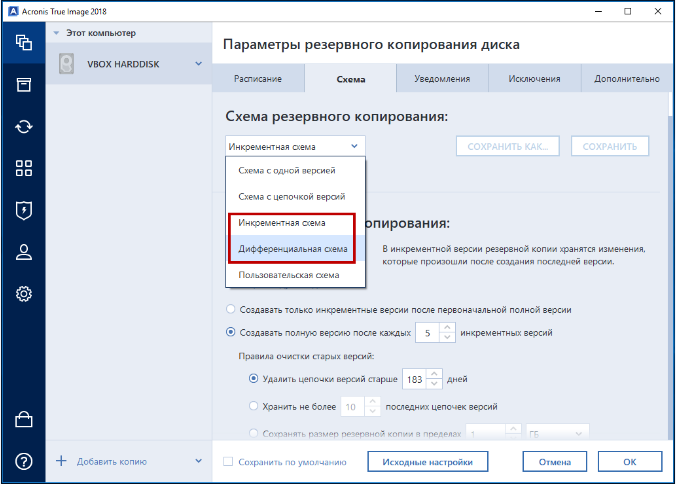Viewport: 676px width, 484px height.
Task: Switch to the Уведомления tab
Action: coord(442,79)
